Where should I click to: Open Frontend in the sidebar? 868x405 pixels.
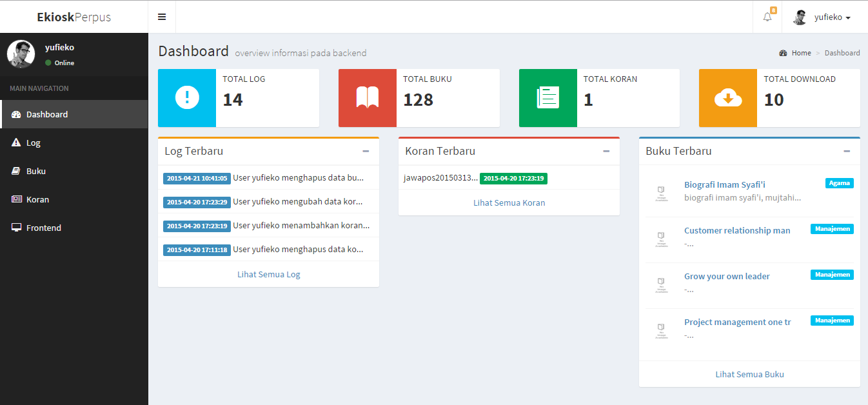[74, 228]
